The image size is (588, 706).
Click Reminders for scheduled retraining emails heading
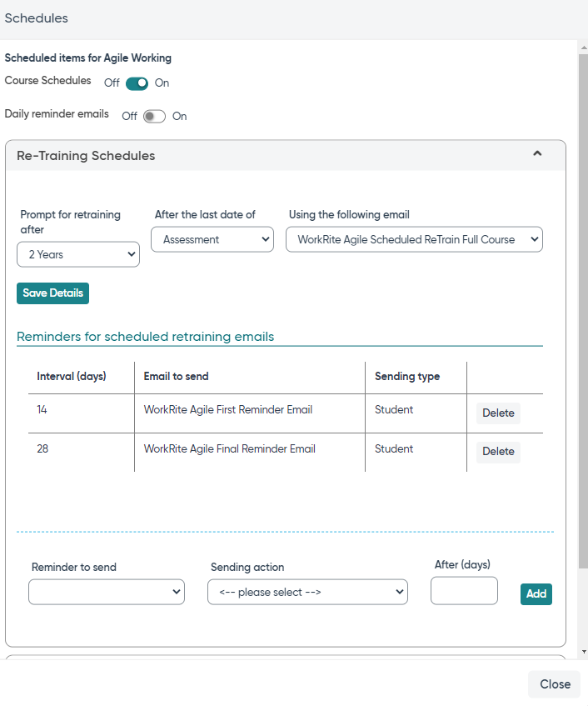(x=145, y=337)
